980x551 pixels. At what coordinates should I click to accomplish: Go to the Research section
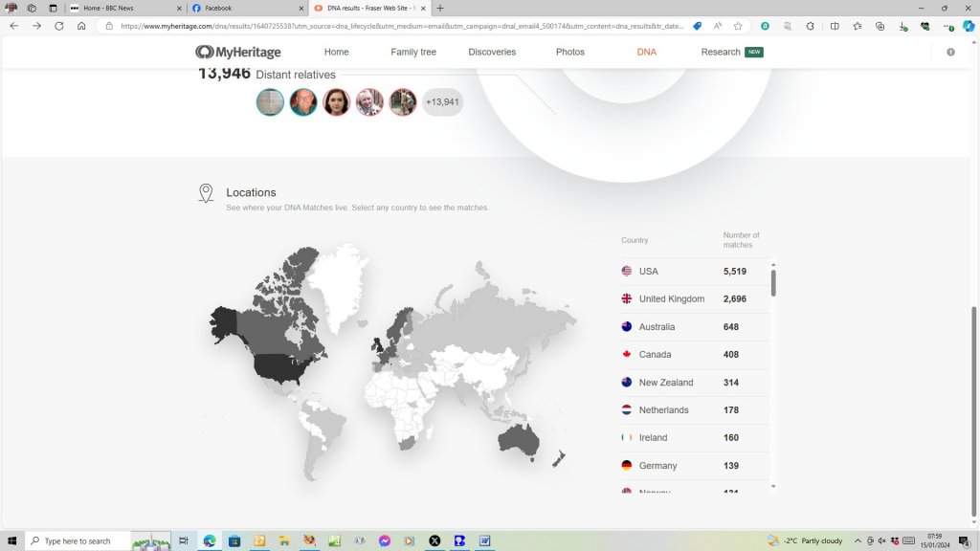pos(721,53)
